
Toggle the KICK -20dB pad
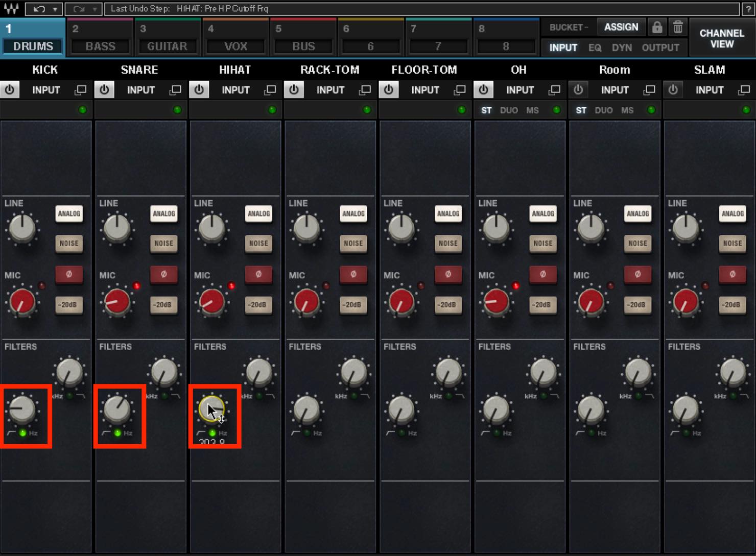coord(69,305)
